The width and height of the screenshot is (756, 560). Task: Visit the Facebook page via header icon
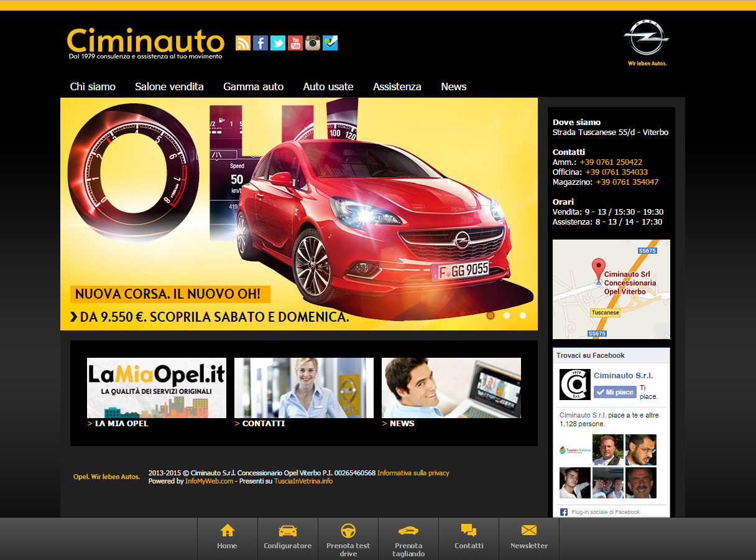[x=260, y=43]
